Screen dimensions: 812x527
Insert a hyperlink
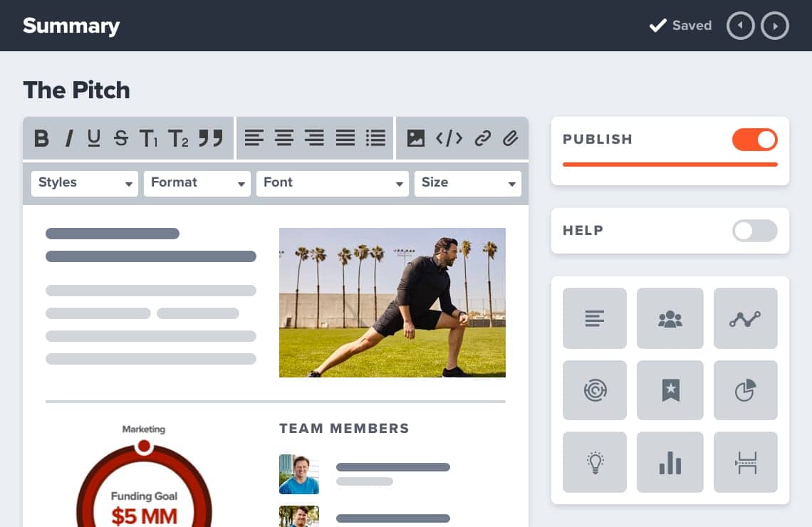(x=483, y=139)
